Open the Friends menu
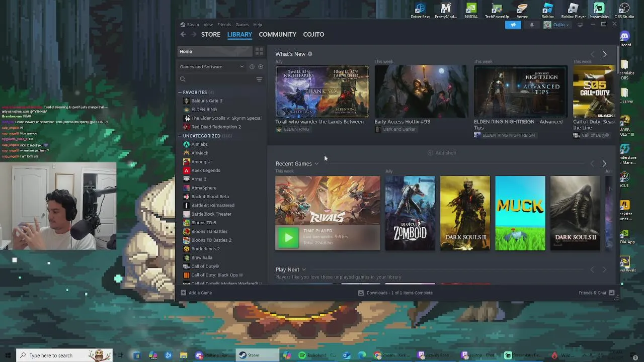Viewport: 644px width, 362px height. coord(224,25)
